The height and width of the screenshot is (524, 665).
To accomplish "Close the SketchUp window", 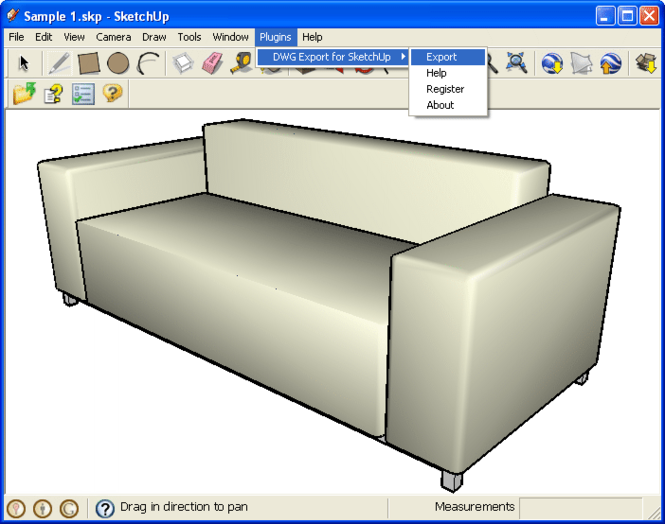I will (x=649, y=16).
